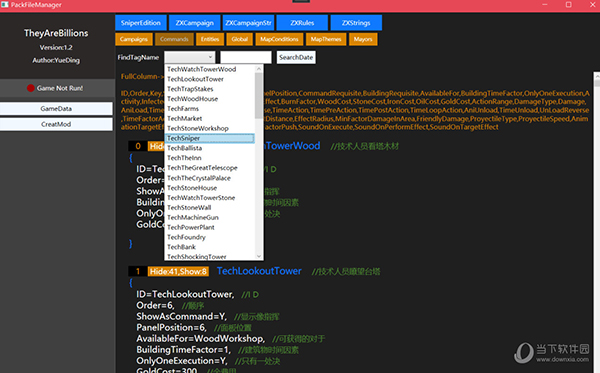Image resolution: width=600 pixels, height=373 pixels.
Task: Click the CreatMod button
Action: click(x=56, y=124)
